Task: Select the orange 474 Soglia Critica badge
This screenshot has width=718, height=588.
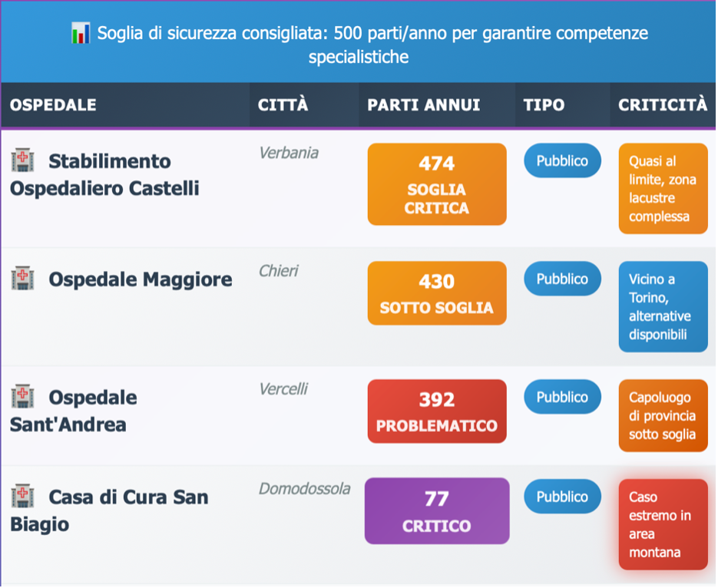Action: click(436, 184)
